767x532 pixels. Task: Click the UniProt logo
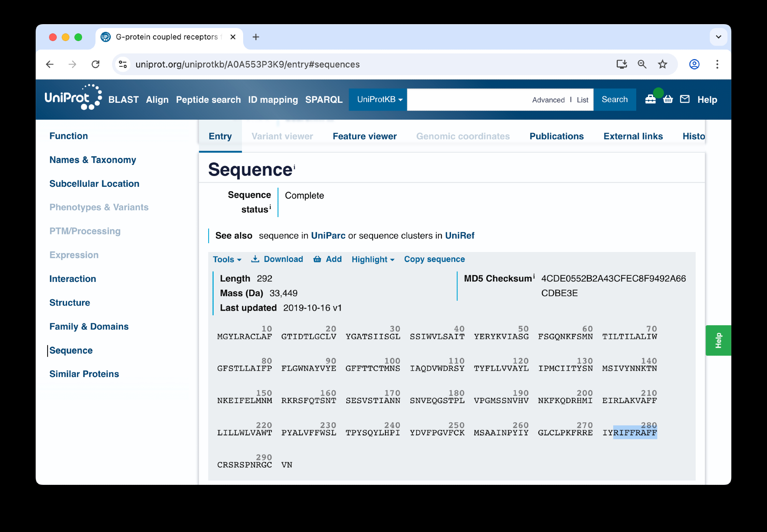click(x=73, y=98)
